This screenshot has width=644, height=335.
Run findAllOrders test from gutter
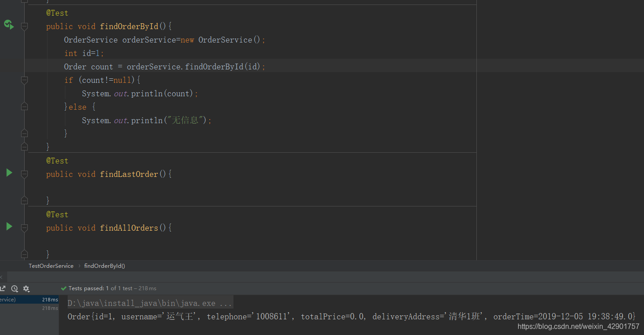click(9, 227)
